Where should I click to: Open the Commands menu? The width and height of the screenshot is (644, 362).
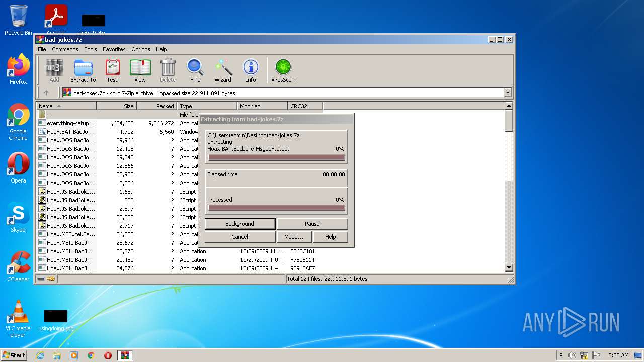[x=65, y=49]
